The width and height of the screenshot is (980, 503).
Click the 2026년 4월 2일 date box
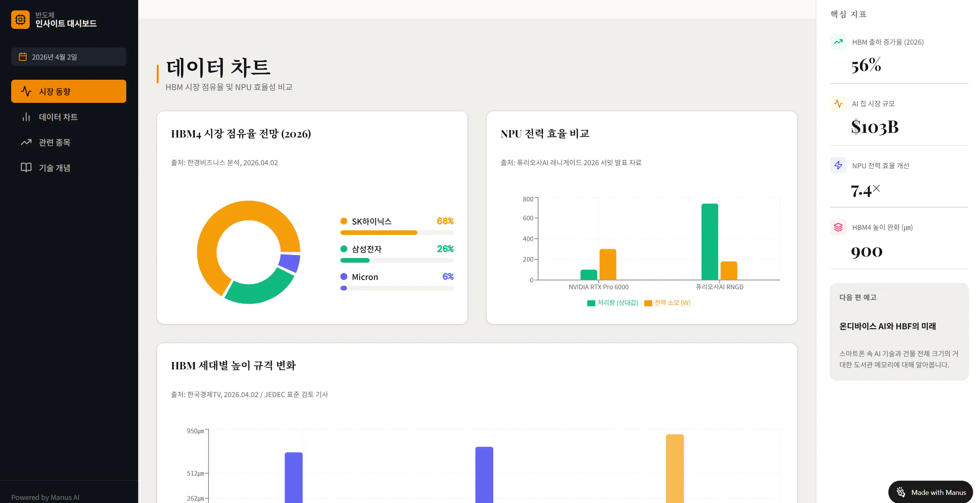[69, 57]
